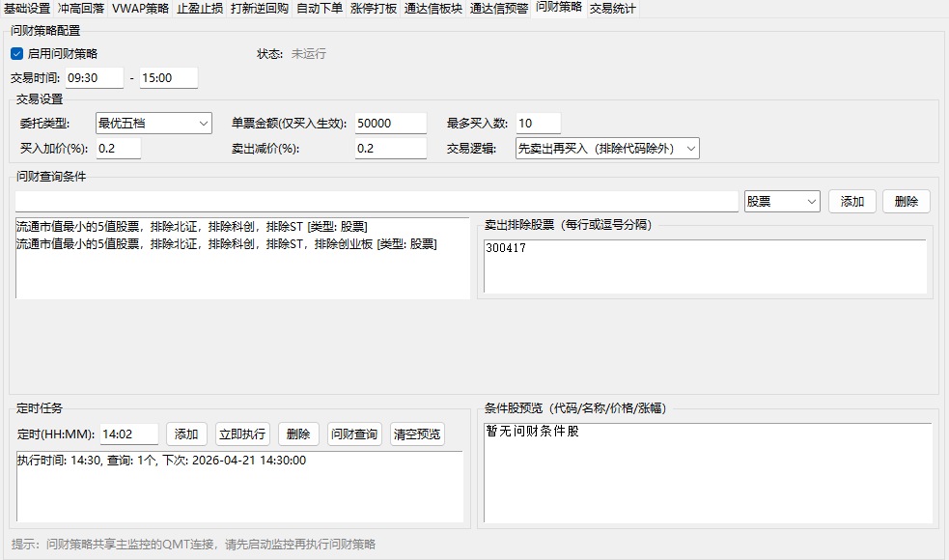Edit the 定时(HH:MM) field showing 14:02
Viewport: 949px width, 560px height.
point(129,434)
